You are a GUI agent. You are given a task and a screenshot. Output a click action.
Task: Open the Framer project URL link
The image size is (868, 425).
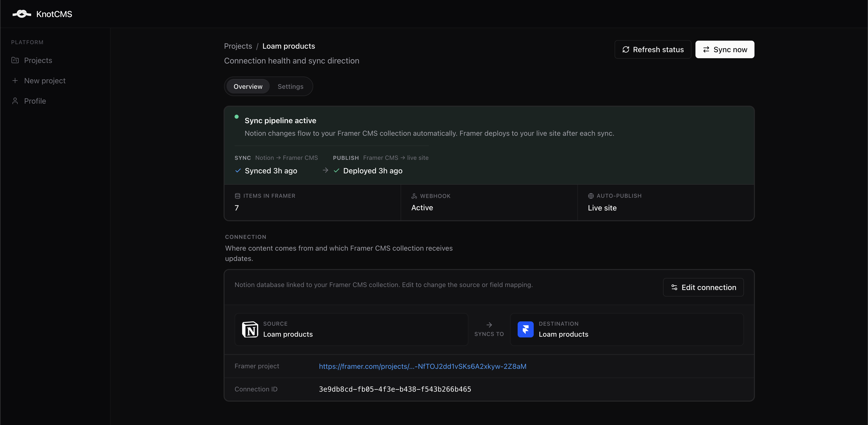(x=422, y=367)
